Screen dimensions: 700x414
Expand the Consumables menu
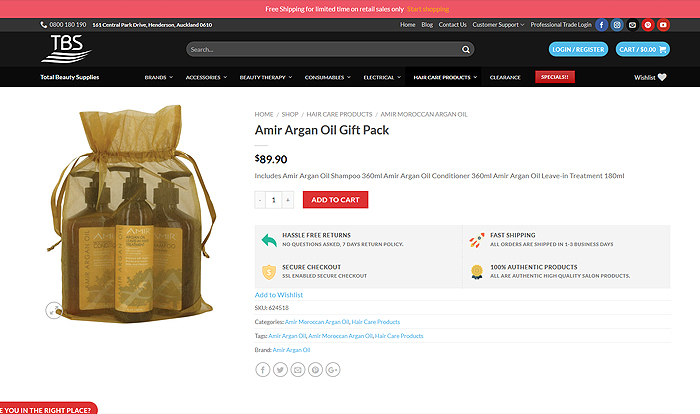328,77
